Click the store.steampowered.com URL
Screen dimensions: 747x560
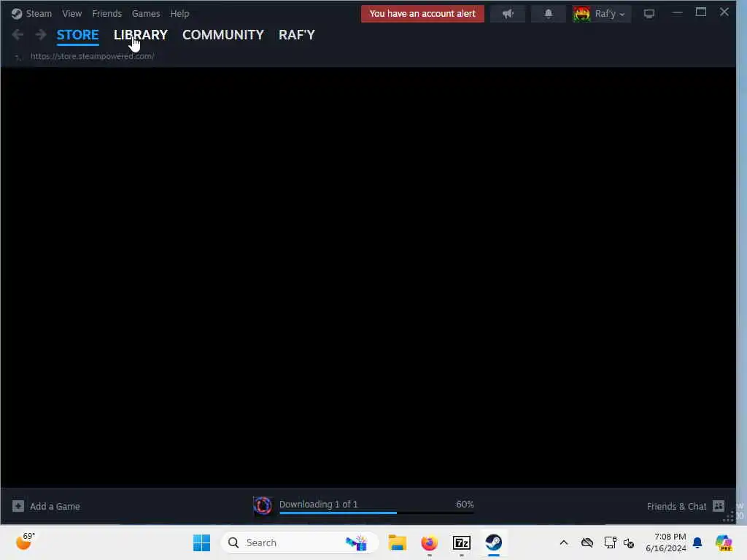pos(93,56)
